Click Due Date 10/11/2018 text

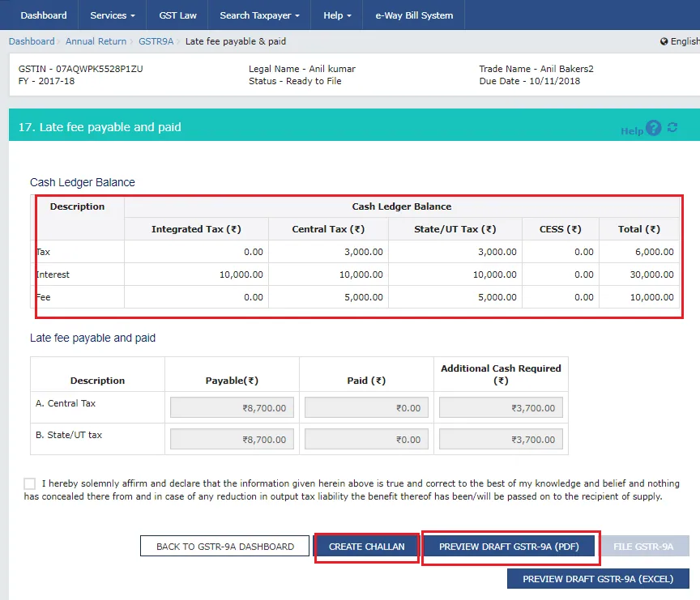click(530, 81)
